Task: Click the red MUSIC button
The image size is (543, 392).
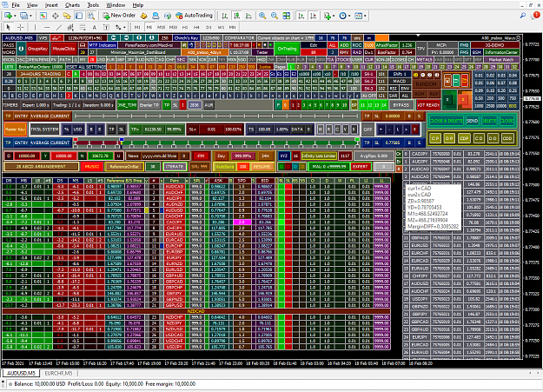Action: coord(92,167)
